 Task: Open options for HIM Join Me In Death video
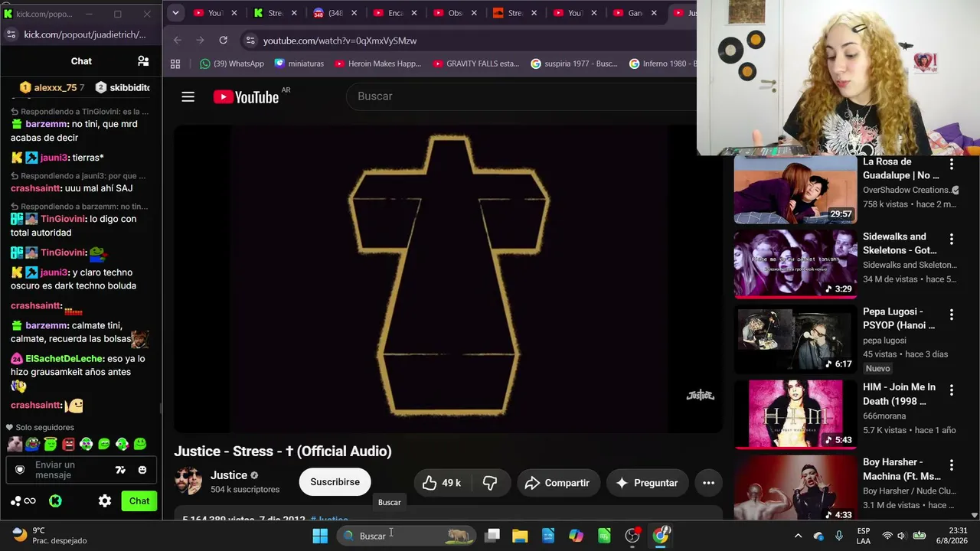(x=952, y=390)
